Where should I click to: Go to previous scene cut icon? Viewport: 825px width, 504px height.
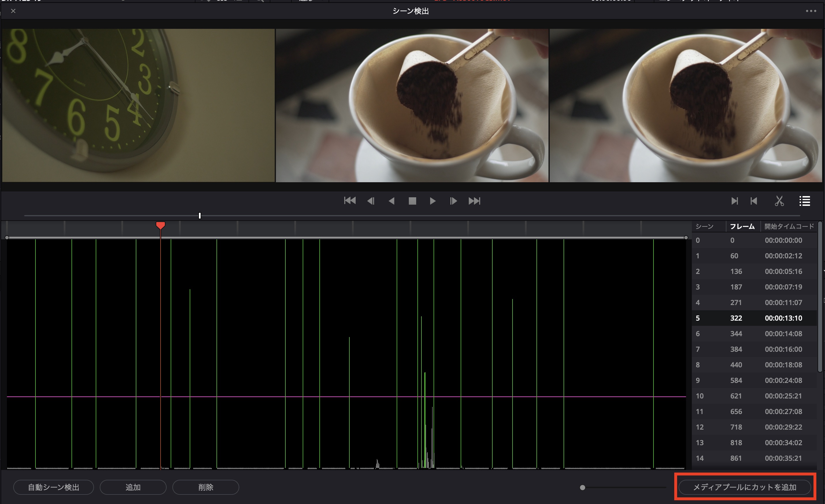(x=754, y=201)
